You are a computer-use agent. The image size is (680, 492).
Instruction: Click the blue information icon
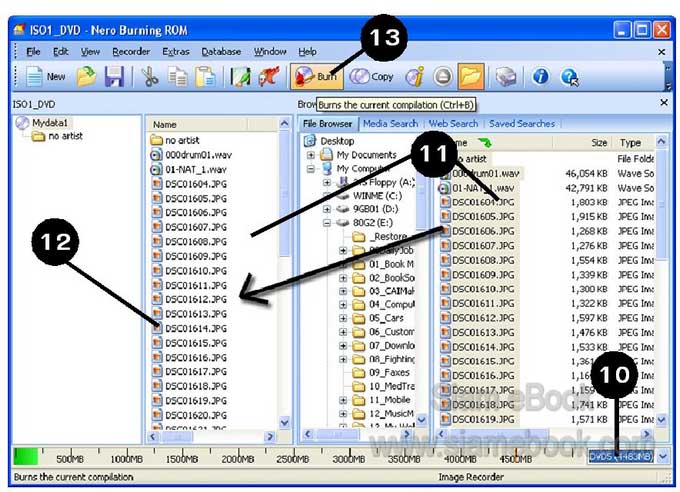pos(540,77)
